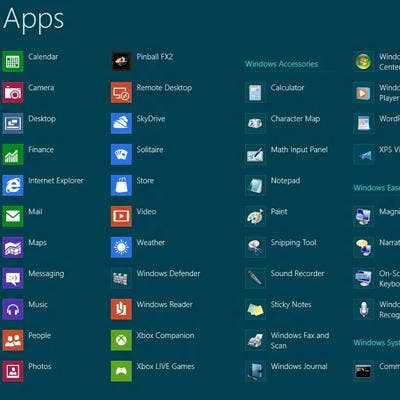Launch the Photos app icon

coord(13,371)
